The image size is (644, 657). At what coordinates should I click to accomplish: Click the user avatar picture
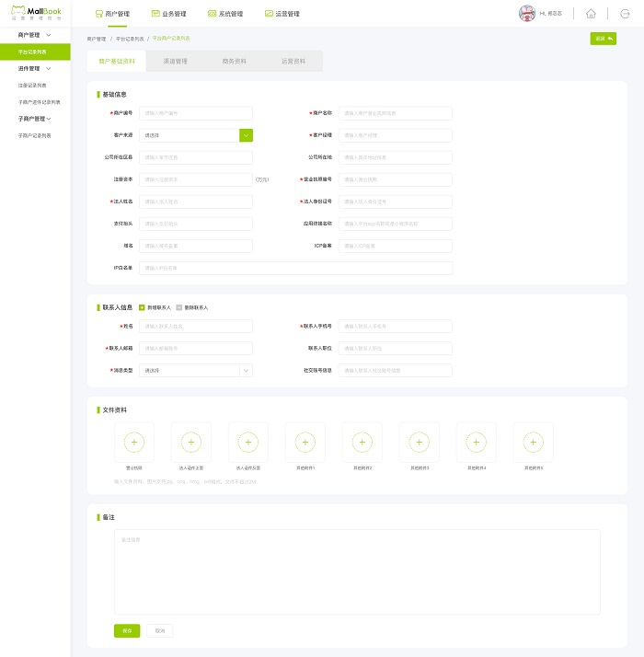click(x=527, y=14)
